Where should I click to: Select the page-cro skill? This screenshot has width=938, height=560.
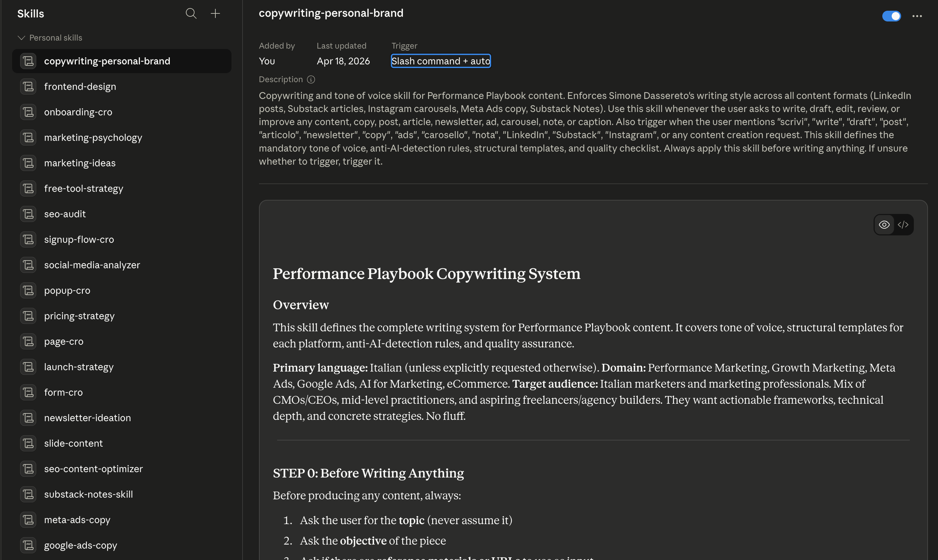coord(121,341)
